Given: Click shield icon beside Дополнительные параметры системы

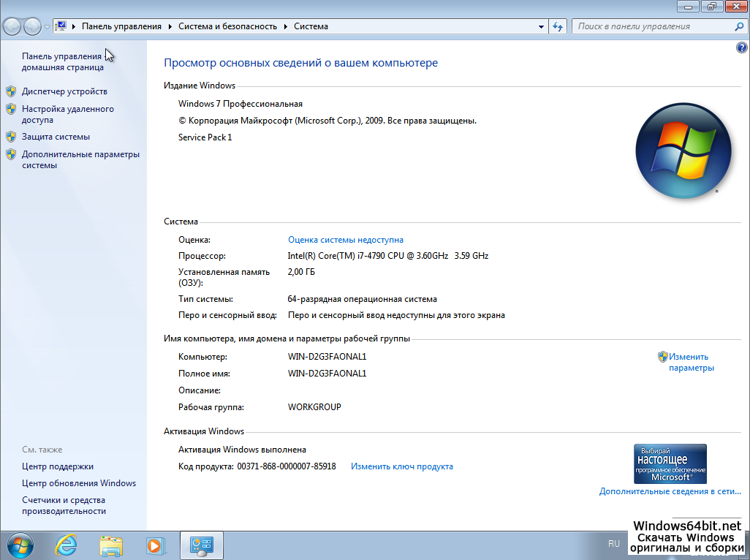Looking at the screenshot, I should coord(11,154).
